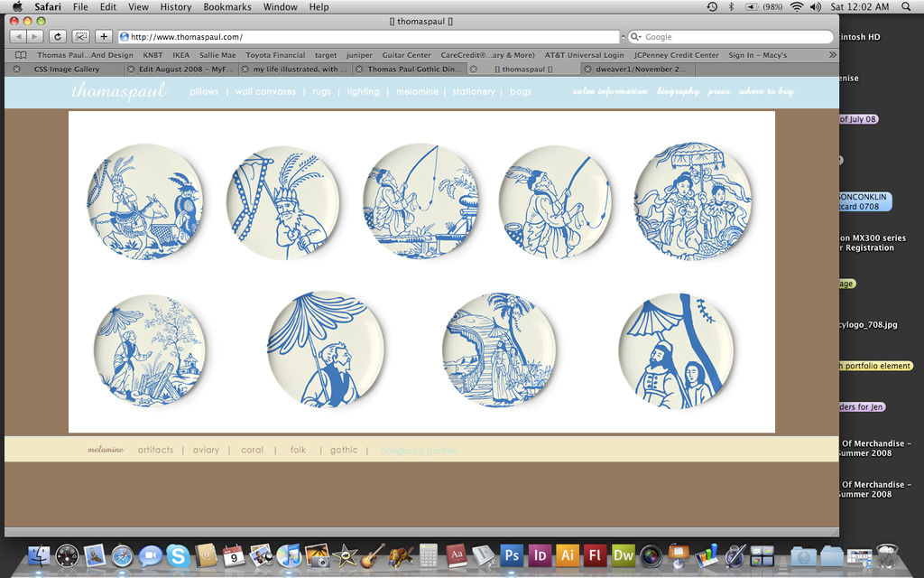Viewport: 924px width, 578px height.
Task: Select the aviary melamine collection
Action: pos(206,450)
